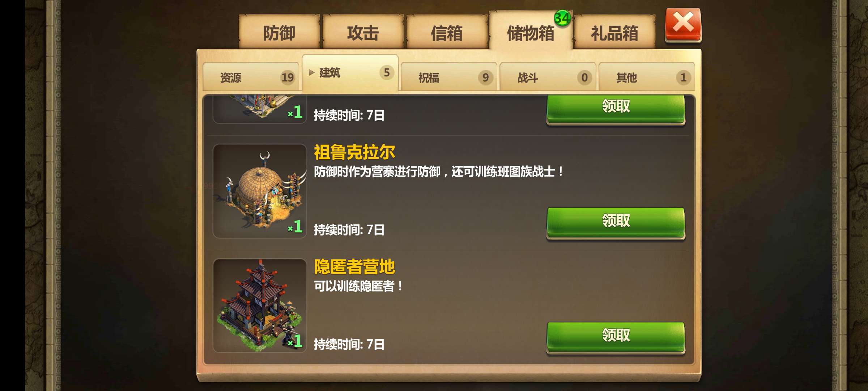Click the 19 count badge on 资源
Image resolution: width=868 pixels, height=391 pixels.
click(288, 77)
